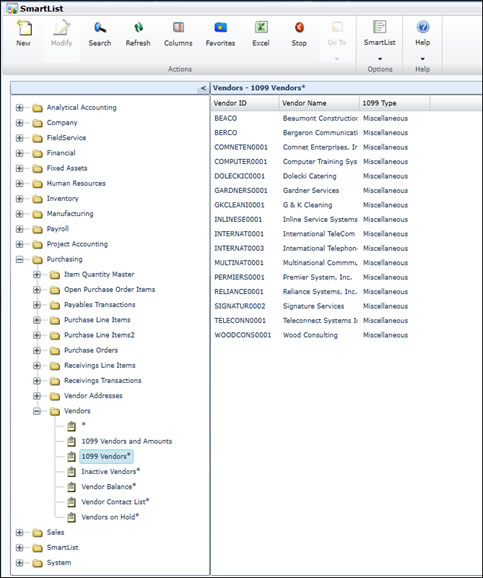Collapse the Purchasing folder node
Image resolution: width=483 pixels, height=578 pixels.
20,260
